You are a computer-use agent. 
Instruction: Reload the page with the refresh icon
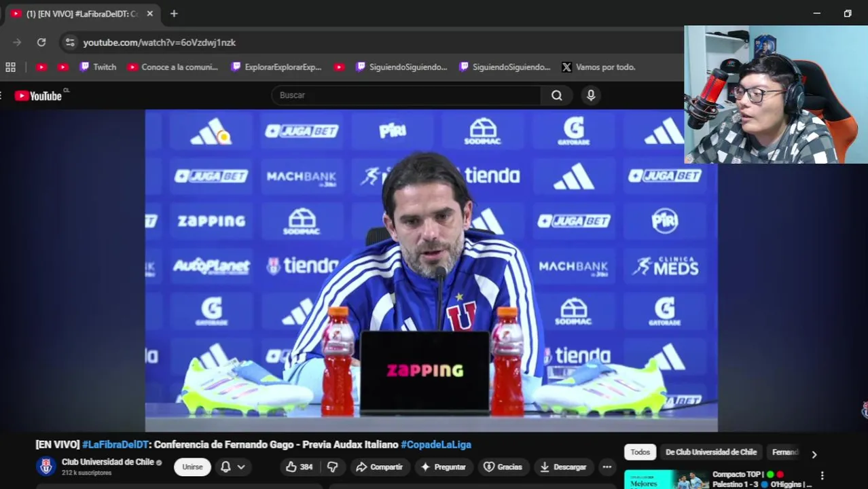point(41,42)
